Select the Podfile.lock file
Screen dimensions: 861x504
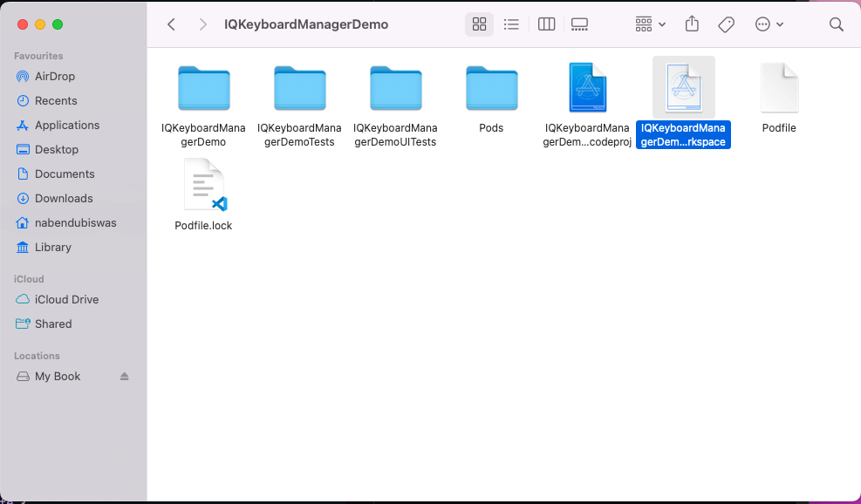pos(203,185)
